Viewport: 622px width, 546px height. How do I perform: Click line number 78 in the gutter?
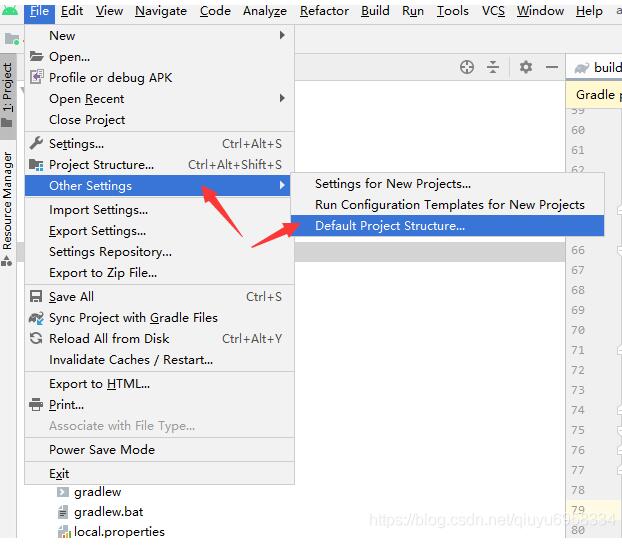[578, 490]
